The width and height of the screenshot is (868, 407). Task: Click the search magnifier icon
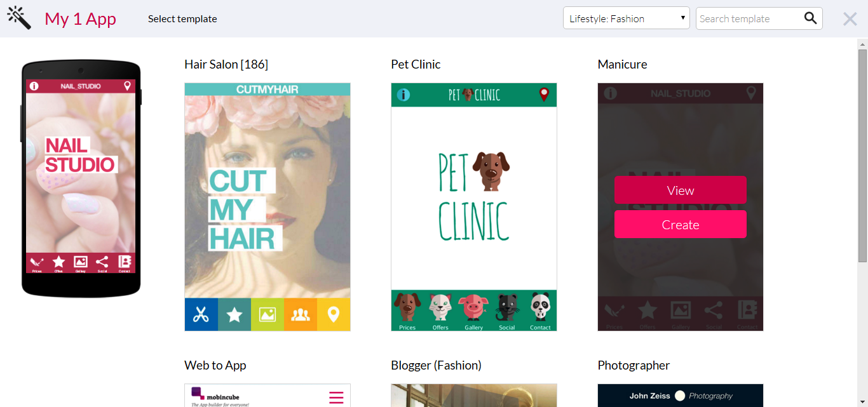tap(810, 18)
